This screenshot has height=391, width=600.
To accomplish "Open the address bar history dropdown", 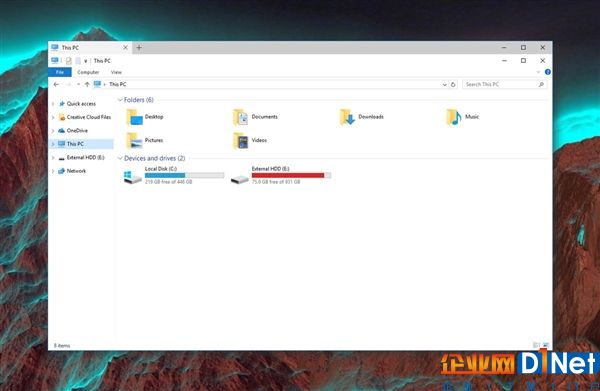I will 444,85.
